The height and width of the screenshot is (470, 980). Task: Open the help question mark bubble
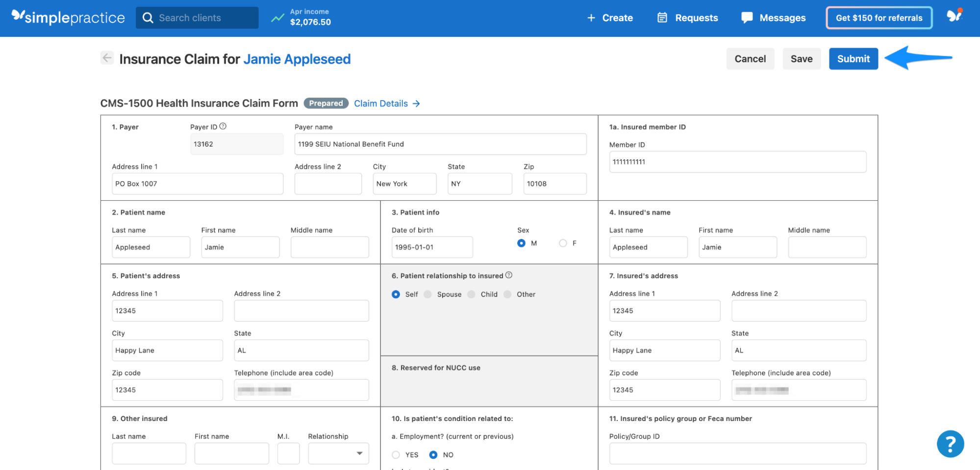click(x=950, y=444)
